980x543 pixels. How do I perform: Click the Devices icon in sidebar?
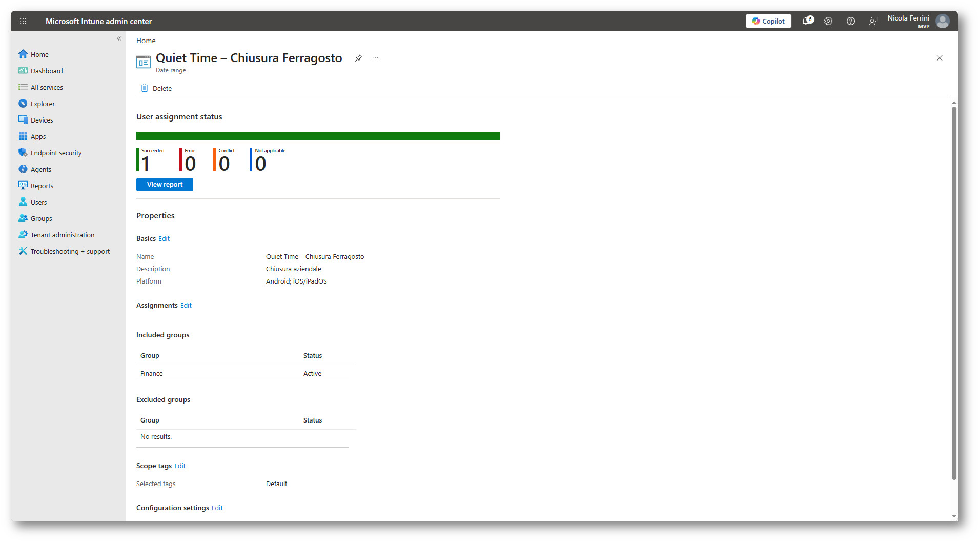[x=23, y=120]
